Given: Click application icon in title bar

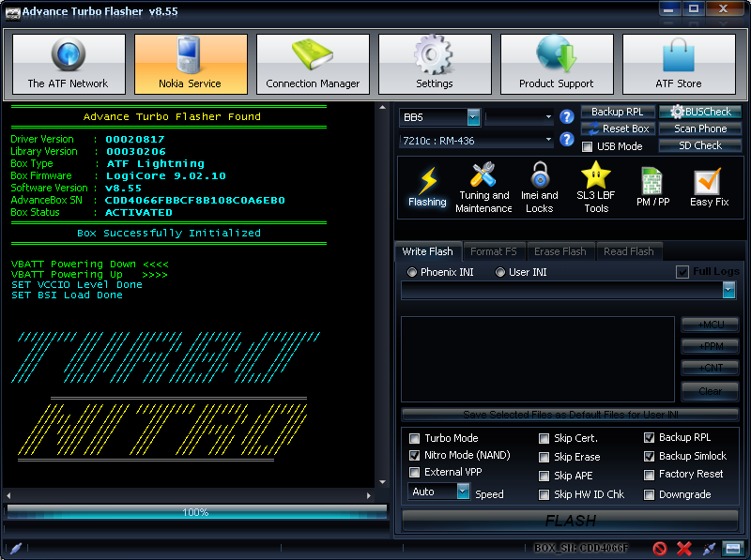Looking at the screenshot, I should pos(12,12).
